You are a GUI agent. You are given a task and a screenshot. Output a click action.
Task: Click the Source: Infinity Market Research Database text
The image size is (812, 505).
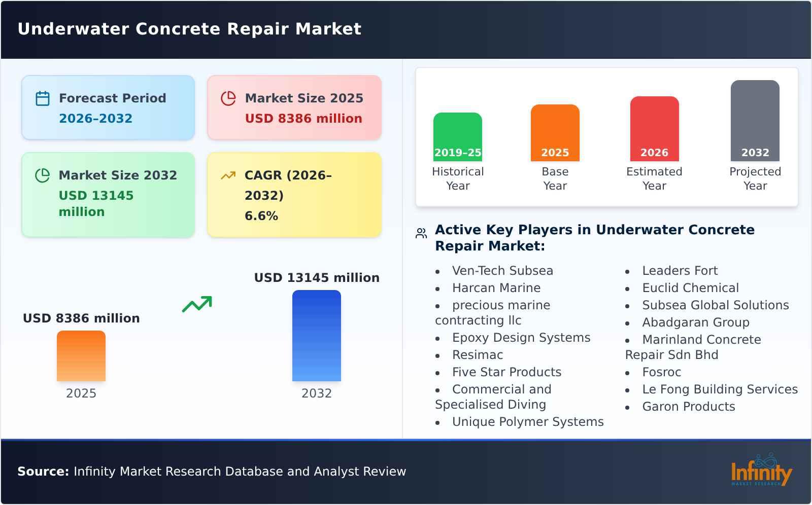point(212,472)
